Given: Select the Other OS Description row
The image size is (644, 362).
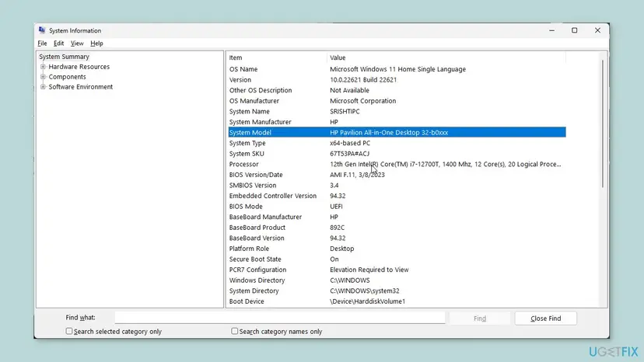Looking at the screenshot, I should pyautogui.click(x=397, y=90).
